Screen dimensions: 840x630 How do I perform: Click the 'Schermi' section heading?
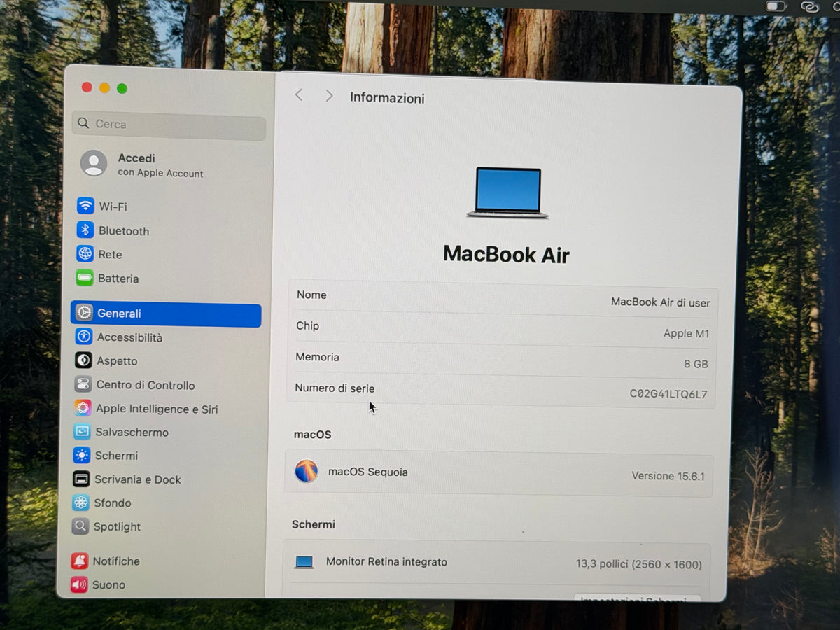pyautogui.click(x=314, y=524)
